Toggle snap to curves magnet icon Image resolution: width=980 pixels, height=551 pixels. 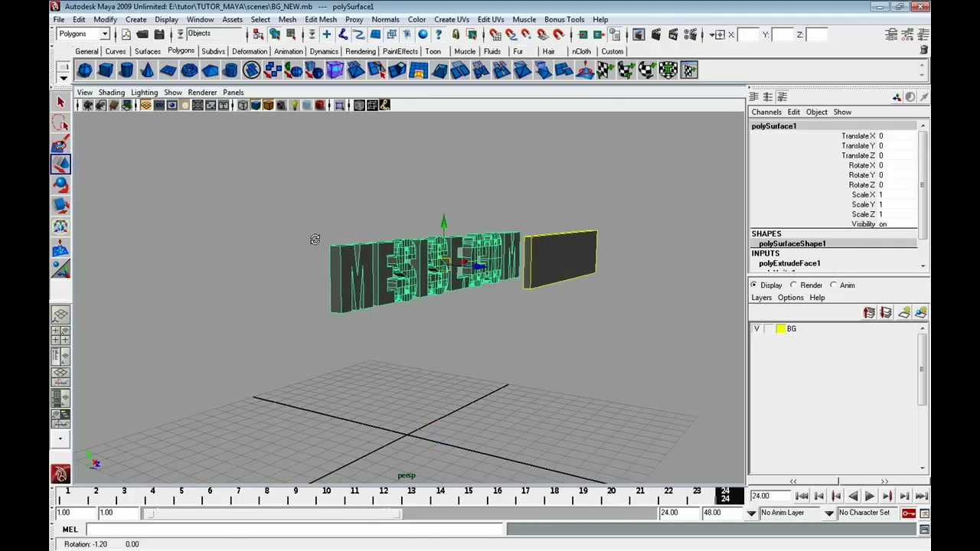[511, 34]
